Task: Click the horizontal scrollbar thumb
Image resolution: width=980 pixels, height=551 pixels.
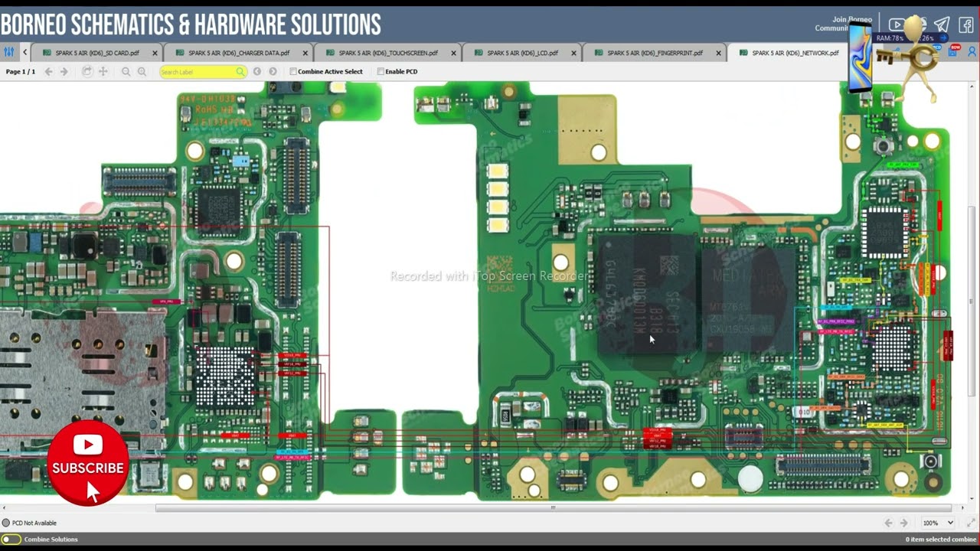Action: pyautogui.click(x=553, y=507)
